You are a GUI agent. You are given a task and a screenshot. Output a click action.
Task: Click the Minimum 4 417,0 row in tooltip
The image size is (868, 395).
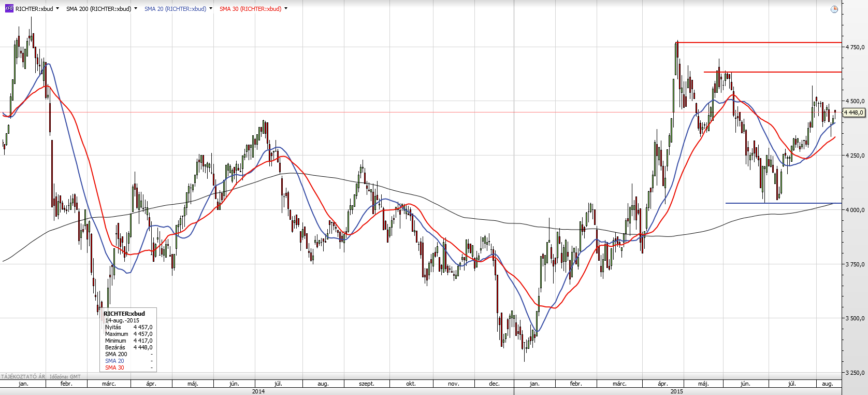(128, 341)
